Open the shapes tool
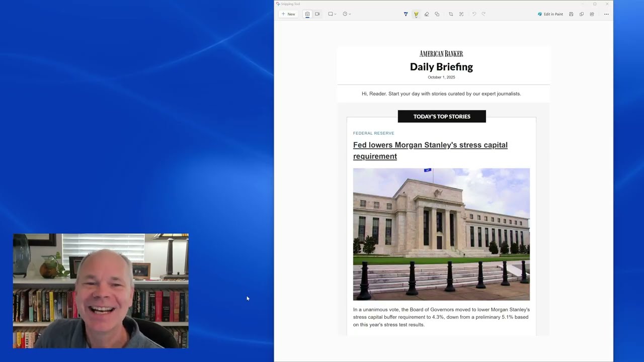Image resolution: width=644 pixels, height=362 pixels. point(437,14)
